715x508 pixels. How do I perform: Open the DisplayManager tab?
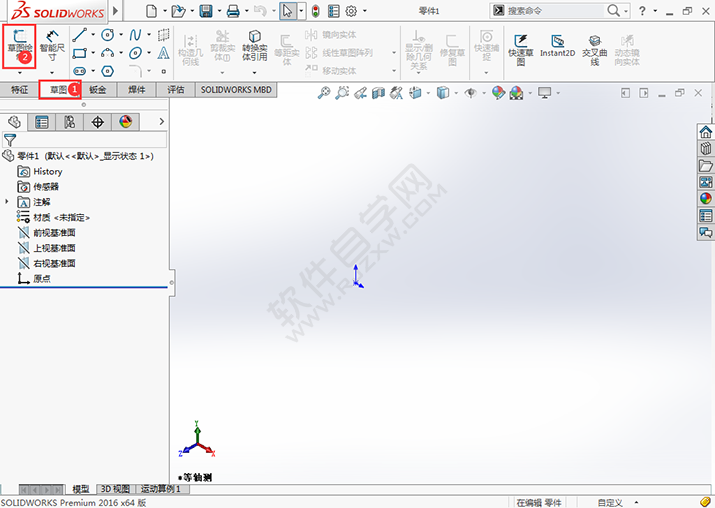tap(125, 122)
